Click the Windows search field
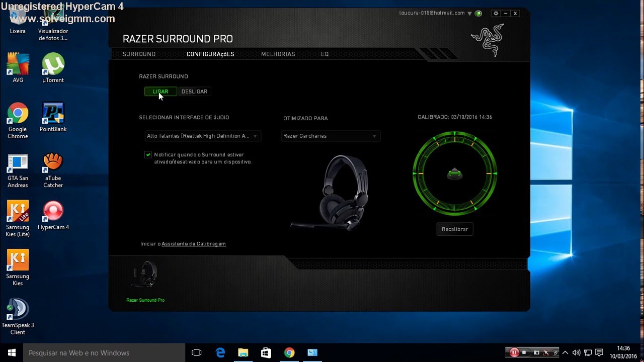Viewport: 644px width, 362px height. 101,352
